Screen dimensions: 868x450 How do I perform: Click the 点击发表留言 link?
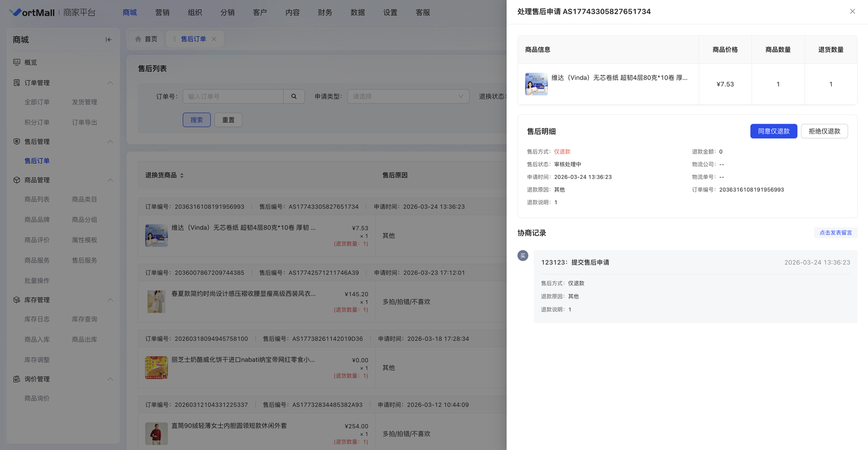[835, 233]
